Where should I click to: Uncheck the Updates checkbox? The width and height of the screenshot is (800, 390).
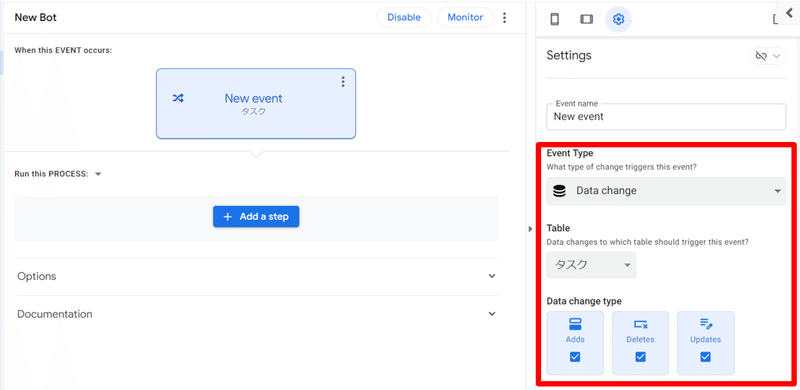706,357
